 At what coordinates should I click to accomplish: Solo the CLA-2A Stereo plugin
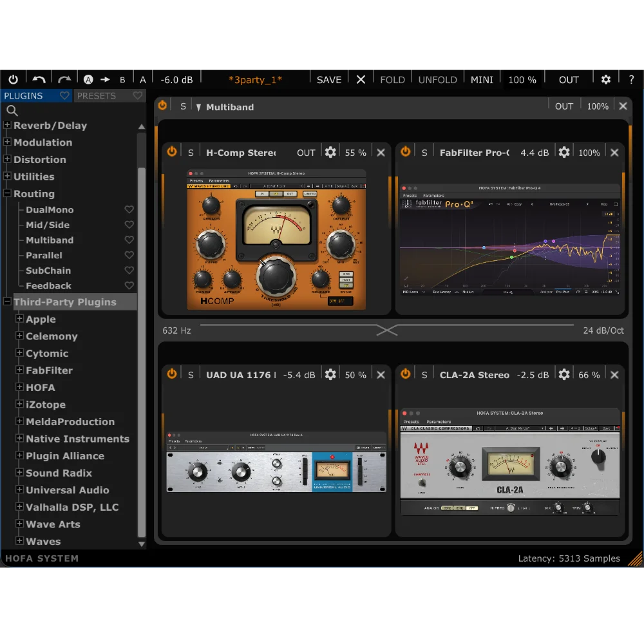click(x=424, y=375)
